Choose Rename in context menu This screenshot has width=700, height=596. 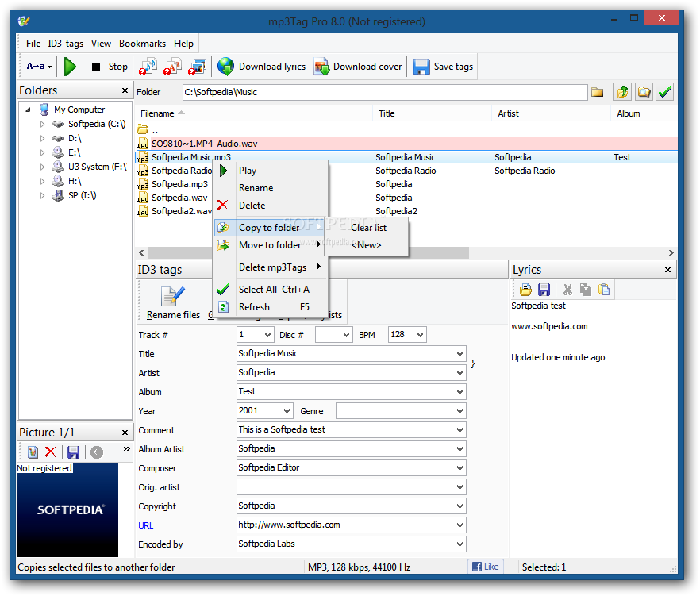tap(271, 188)
